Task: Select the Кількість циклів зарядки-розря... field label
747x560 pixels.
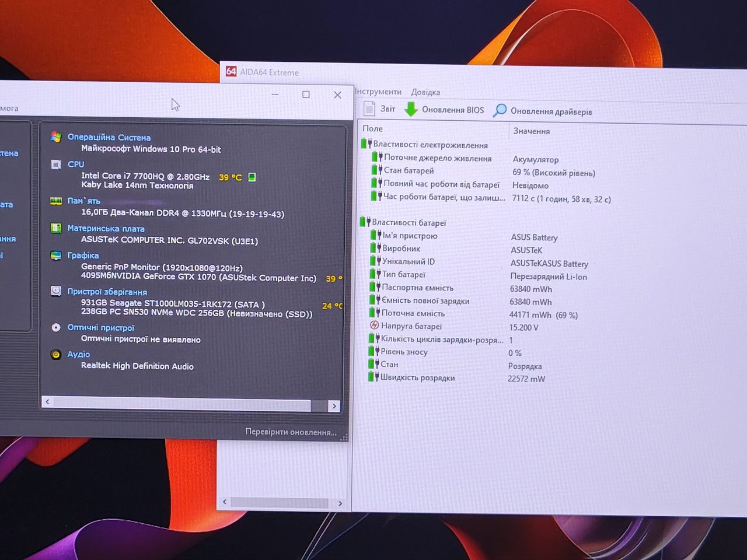Action: [x=442, y=339]
